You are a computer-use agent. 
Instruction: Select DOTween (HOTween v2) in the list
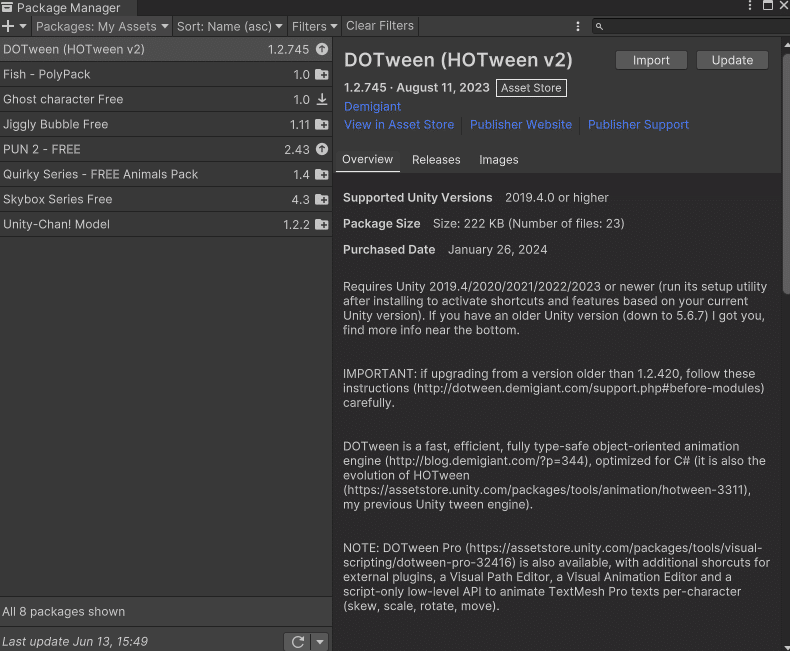[166, 49]
